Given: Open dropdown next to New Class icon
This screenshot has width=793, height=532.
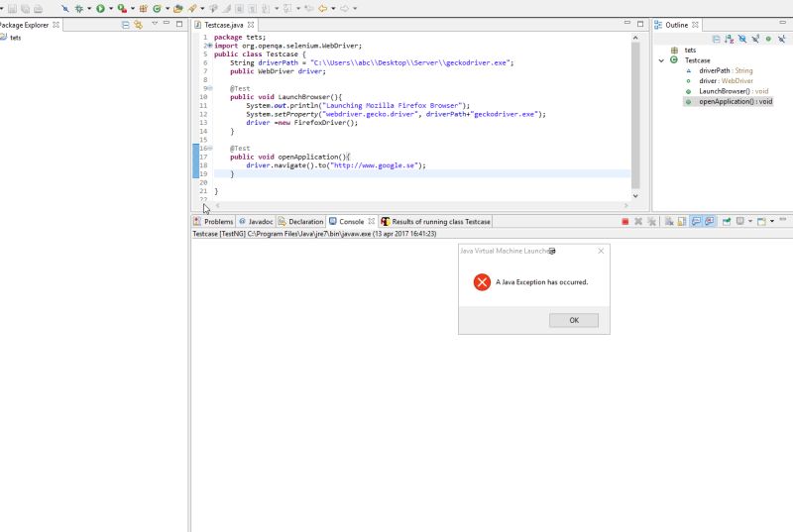Looking at the screenshot, I should [168, 9].
